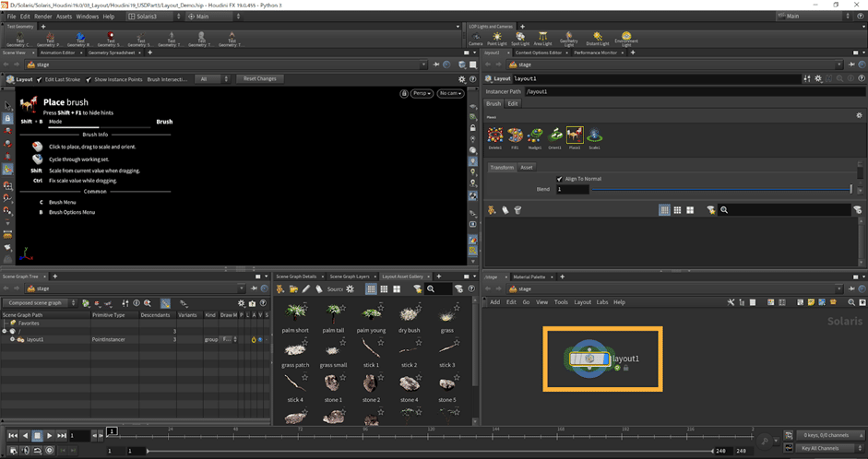This screenshot has width=868, height=459.
Task: Open the File menu
Action: (x=11, y=16)
